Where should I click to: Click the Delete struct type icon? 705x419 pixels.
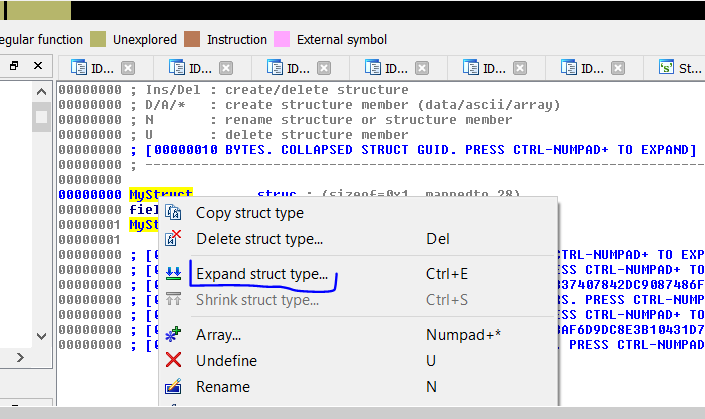click(173, 239)
